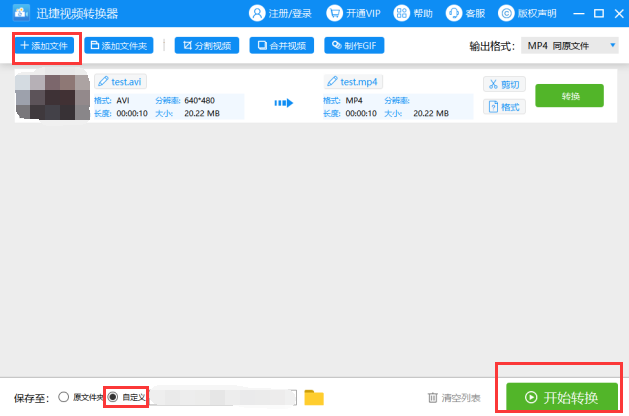Image resolution: width=629 pixels, height=416 pixels.
Task: Open 添加文件夹 to add a folder
Action: (119, 46)
